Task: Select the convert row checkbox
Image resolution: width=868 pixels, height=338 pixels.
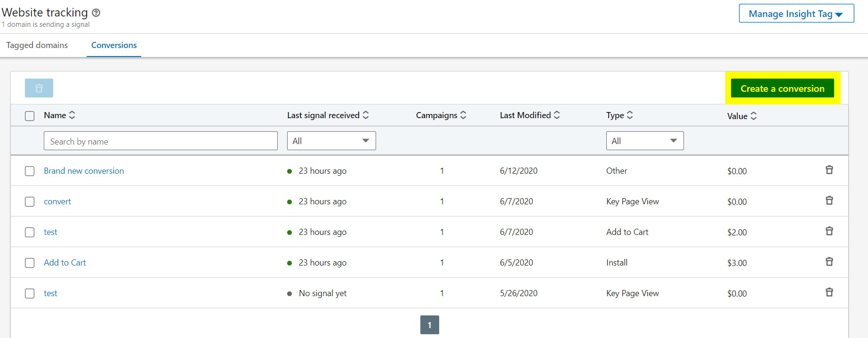Action: coord(30,201)
